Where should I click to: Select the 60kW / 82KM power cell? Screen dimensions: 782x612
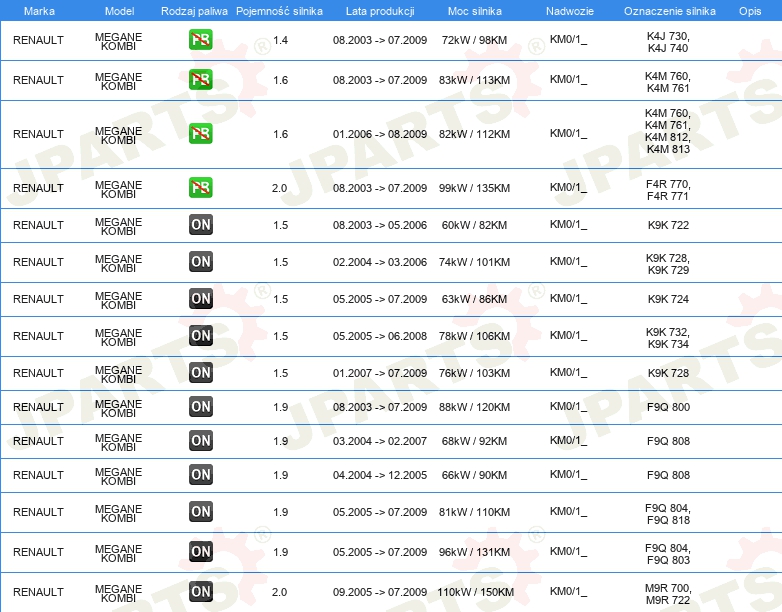[x=474, y=225]
